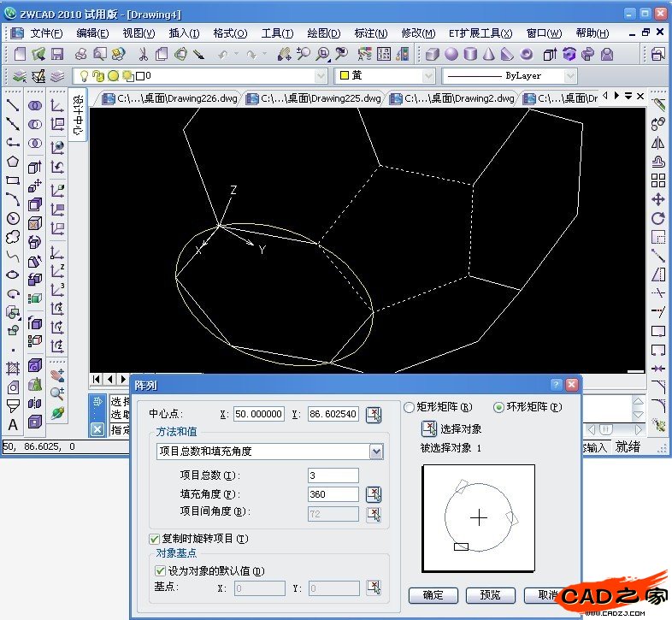The image size is (672, 620).
Task: Open the undo history dropdown arrow
Action: 236,54
